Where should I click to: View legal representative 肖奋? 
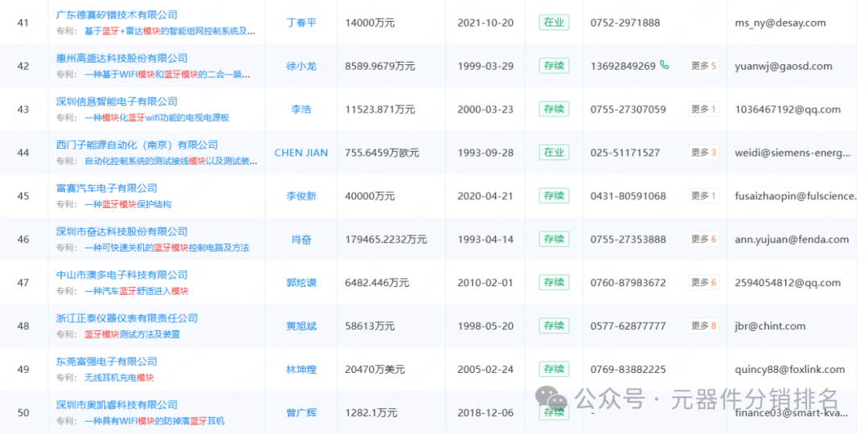[301, 240]
